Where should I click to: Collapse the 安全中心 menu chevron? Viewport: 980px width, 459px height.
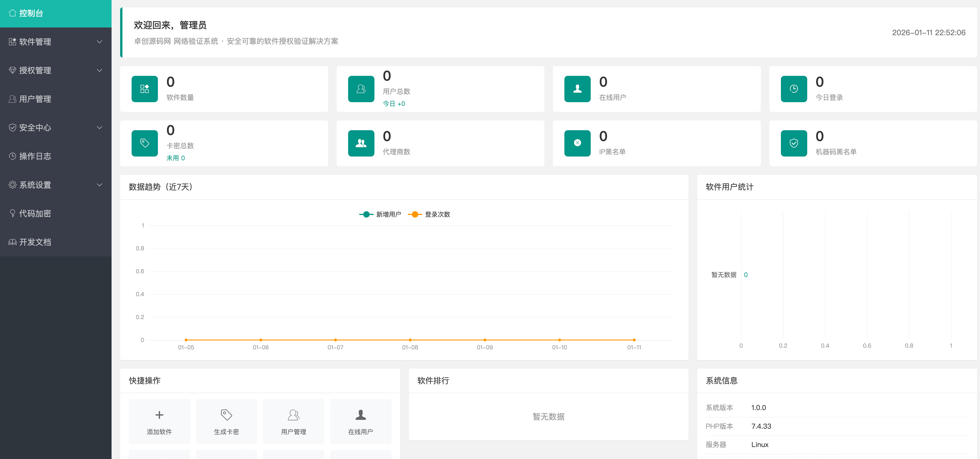pyautogui.click(x=99, y=128)
